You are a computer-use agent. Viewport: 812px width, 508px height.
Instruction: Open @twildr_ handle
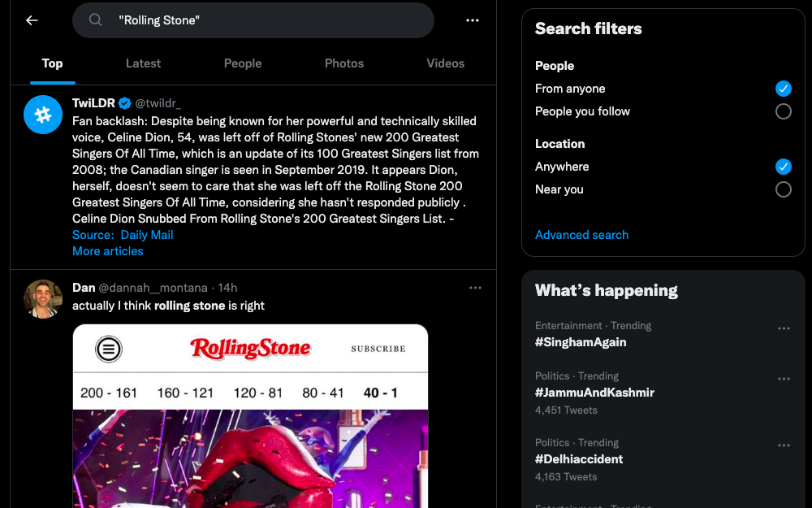(x=158, y=103)
